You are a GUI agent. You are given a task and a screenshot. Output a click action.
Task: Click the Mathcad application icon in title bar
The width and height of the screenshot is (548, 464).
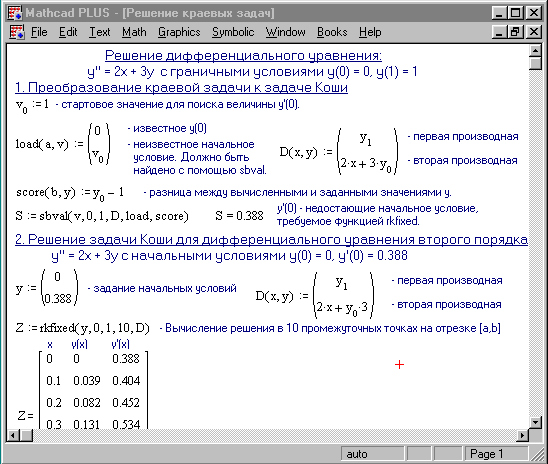(x=15, y=13)
